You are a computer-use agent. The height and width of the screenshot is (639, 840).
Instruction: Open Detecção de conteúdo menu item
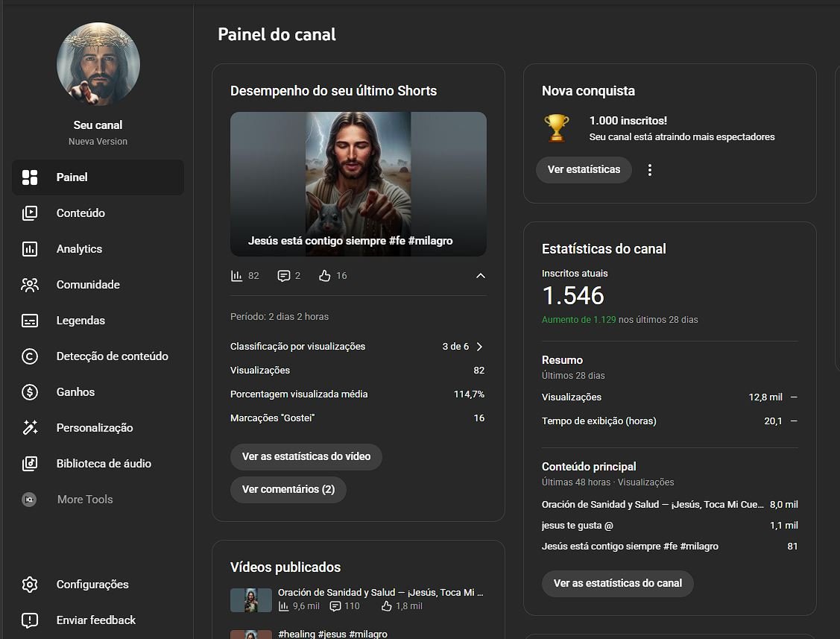pos(98,356)
